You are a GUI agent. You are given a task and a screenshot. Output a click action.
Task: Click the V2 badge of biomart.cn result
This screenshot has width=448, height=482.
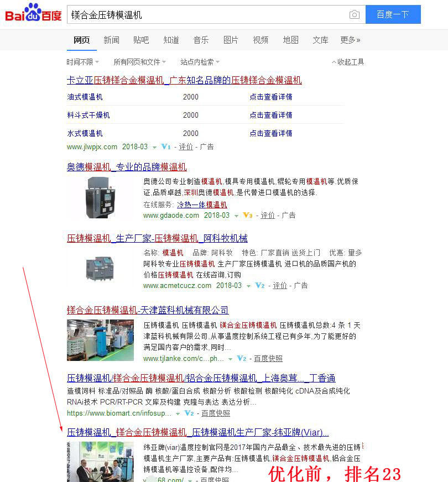coord(189,413)
